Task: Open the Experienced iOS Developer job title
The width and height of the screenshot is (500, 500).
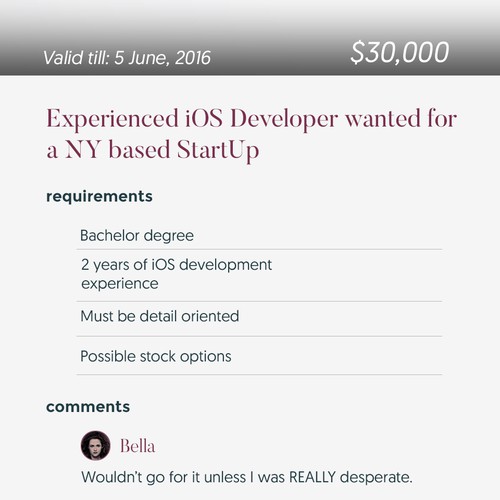Action: coord(251,134)
